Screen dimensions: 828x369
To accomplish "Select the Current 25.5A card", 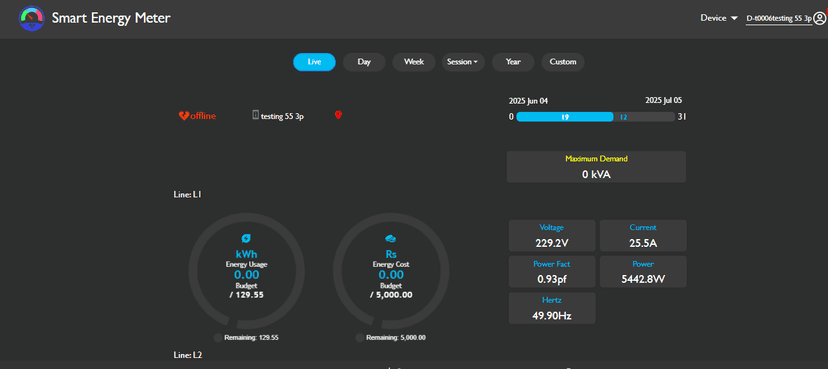I will point(643,235).
